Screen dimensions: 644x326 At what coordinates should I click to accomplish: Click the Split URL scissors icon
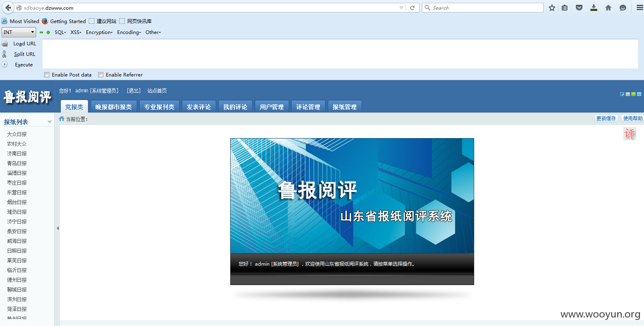point(4,54)
